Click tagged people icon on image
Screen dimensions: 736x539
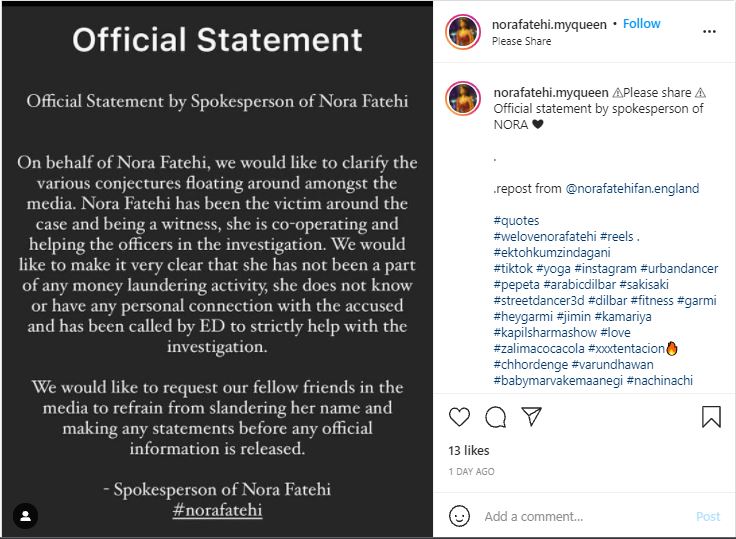(25, 516)
